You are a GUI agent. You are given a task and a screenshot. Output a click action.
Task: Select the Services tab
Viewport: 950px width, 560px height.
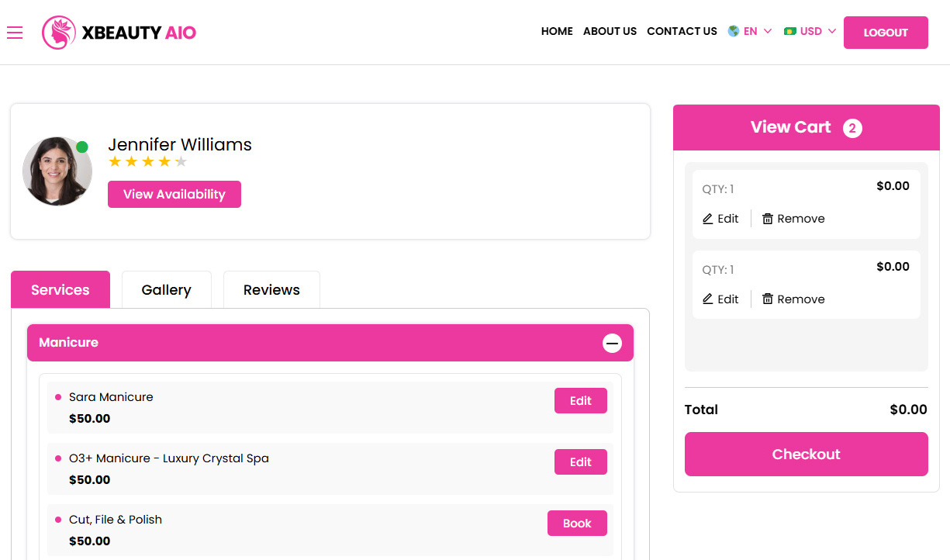(60, 290)
